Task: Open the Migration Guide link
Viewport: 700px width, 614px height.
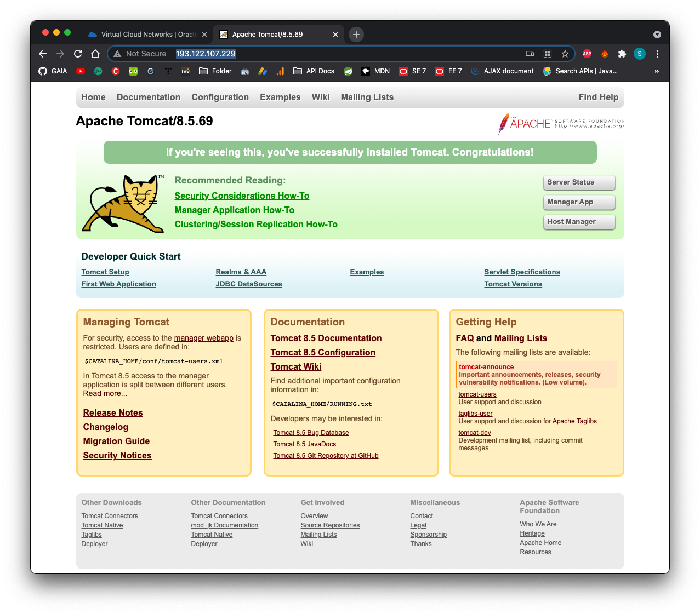Action: pyautogui.click(x=116, y=441)
